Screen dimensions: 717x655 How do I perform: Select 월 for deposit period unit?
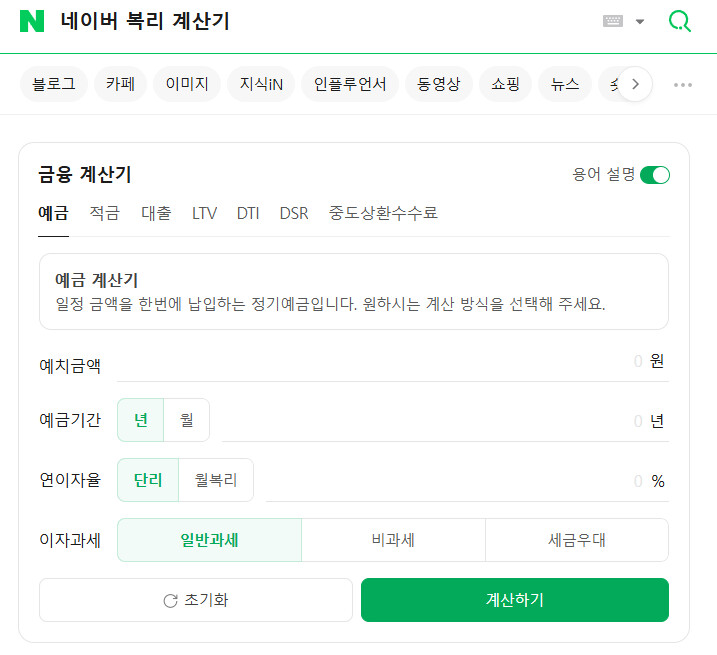coord(186,420)
